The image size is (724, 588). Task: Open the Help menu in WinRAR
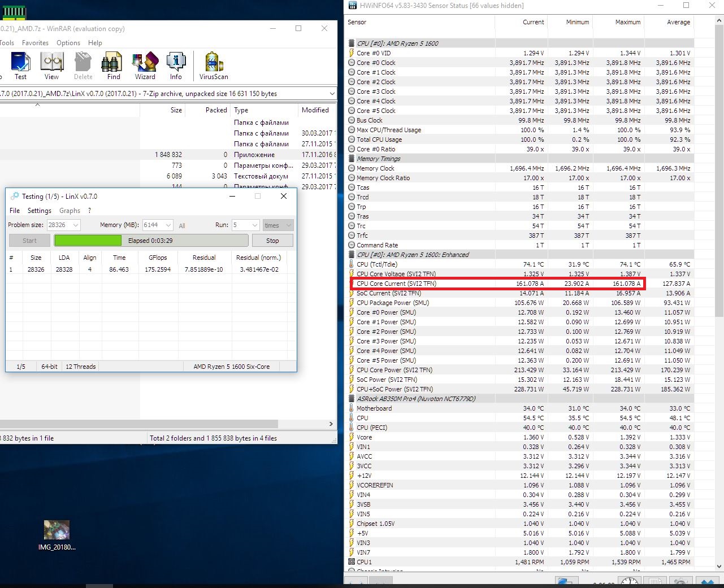[95, 43]
